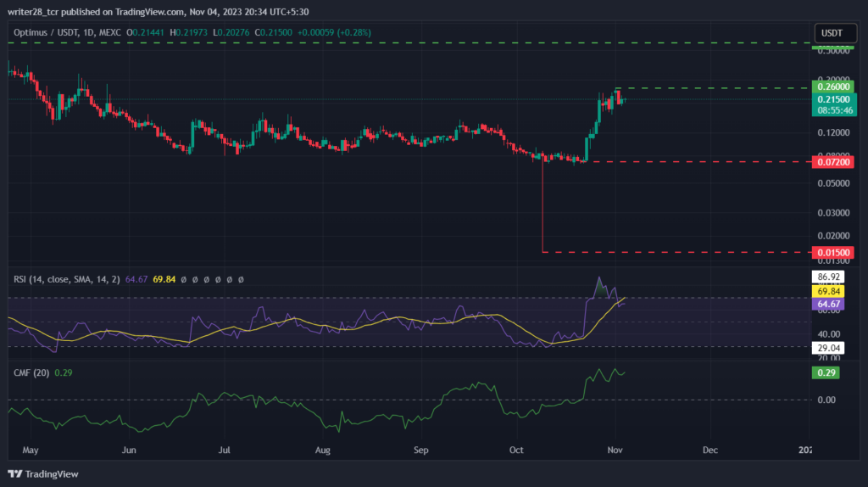Click the 0.12000 price scale label

click(833, 132)
